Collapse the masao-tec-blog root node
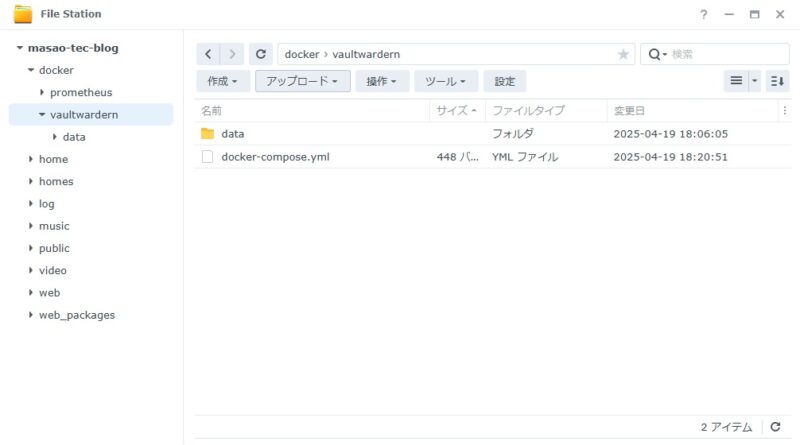The height and width of the screenshot is (445, 800). pos(19,48)
